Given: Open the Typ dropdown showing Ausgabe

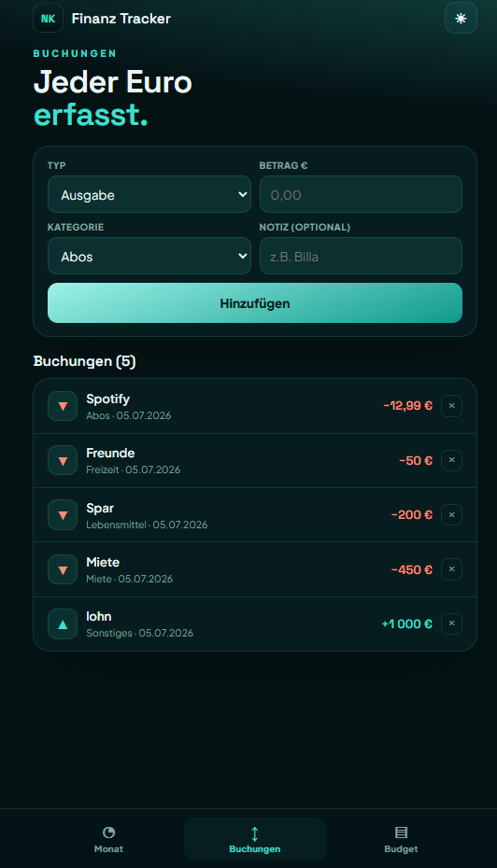Looking at the screenshot, I should [x=149, y=194].
